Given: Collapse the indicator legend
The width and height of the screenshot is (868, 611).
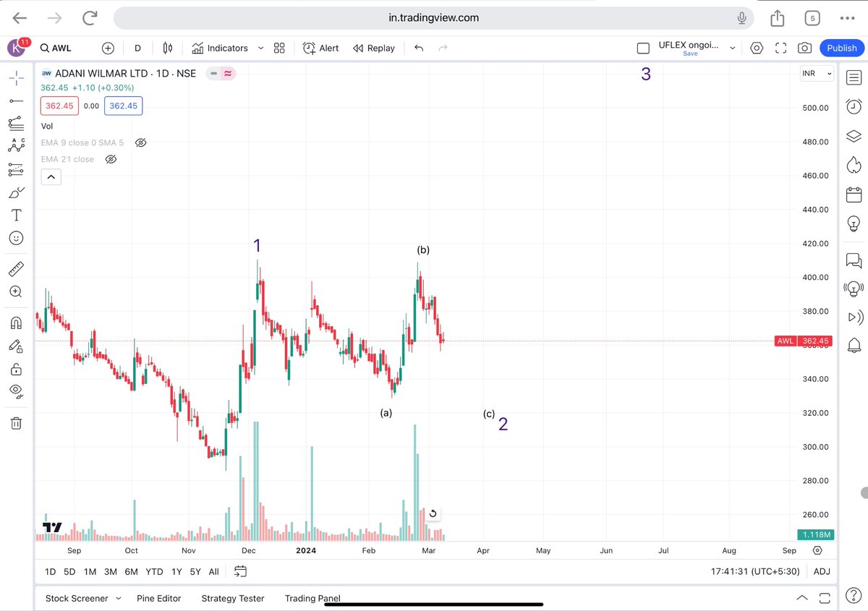Looking at the screenshot, I should [51, 176].
